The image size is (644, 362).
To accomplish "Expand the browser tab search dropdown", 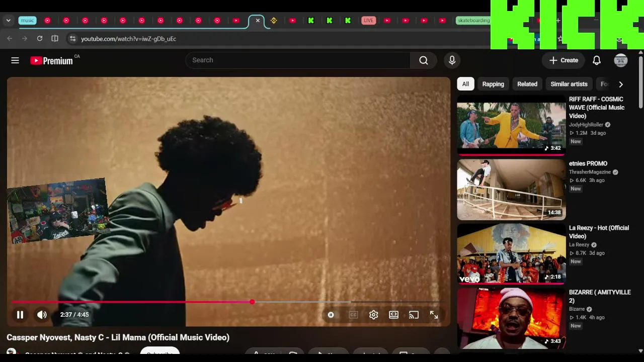I will pyautogui.click(x=8, y=21).
